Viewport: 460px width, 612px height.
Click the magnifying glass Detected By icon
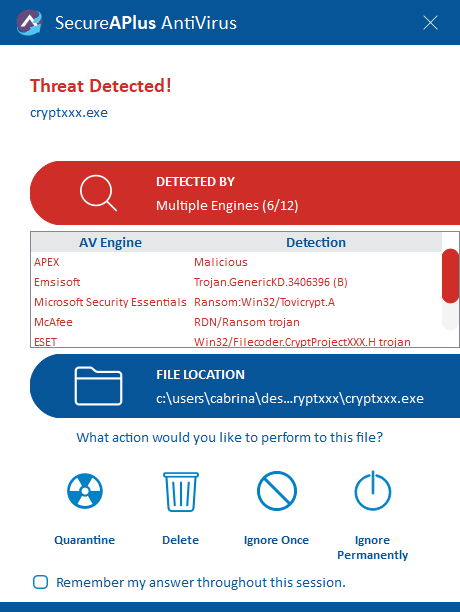tap(98, 193)
